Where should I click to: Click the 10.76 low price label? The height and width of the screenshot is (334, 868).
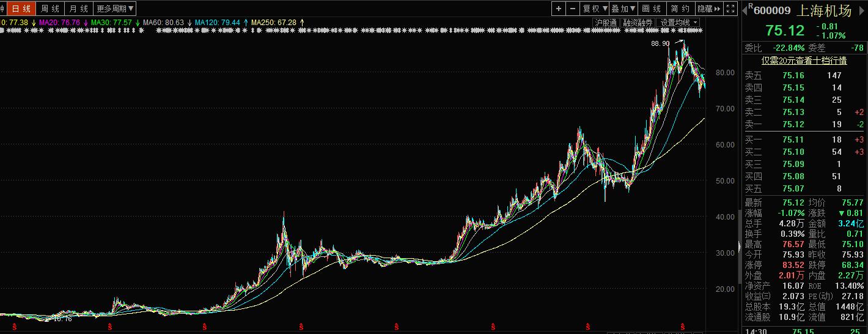point(63,319)
